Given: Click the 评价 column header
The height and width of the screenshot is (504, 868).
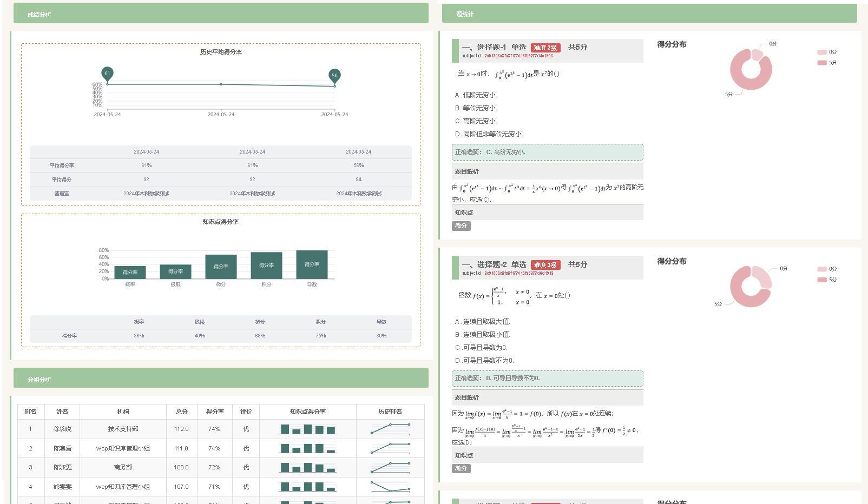Looking at the screenshot, I should click(246, 412).
